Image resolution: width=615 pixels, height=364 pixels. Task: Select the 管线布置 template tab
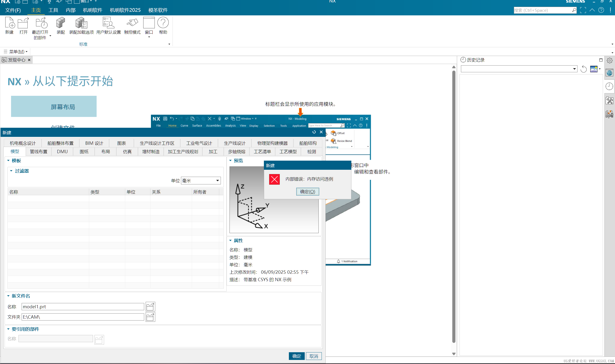[x=38, y=152]
